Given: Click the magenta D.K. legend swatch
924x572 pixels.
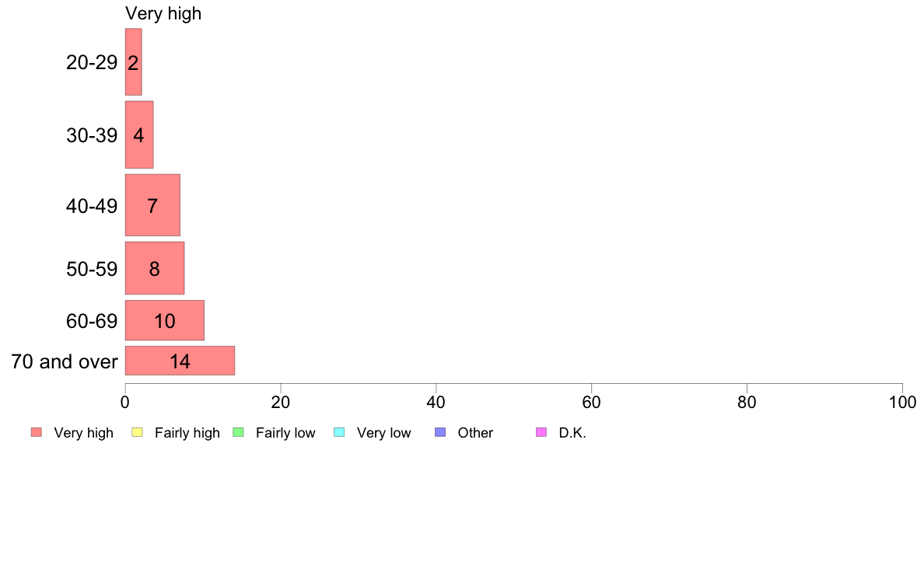Looking at the screenshot, I should pos(541,432).
